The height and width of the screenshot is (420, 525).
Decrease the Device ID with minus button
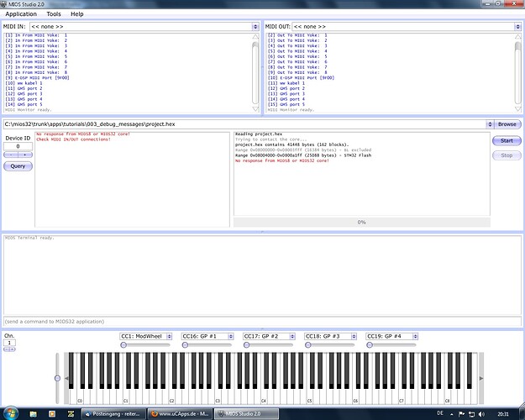pyautogui.click(x=11, y=155)
